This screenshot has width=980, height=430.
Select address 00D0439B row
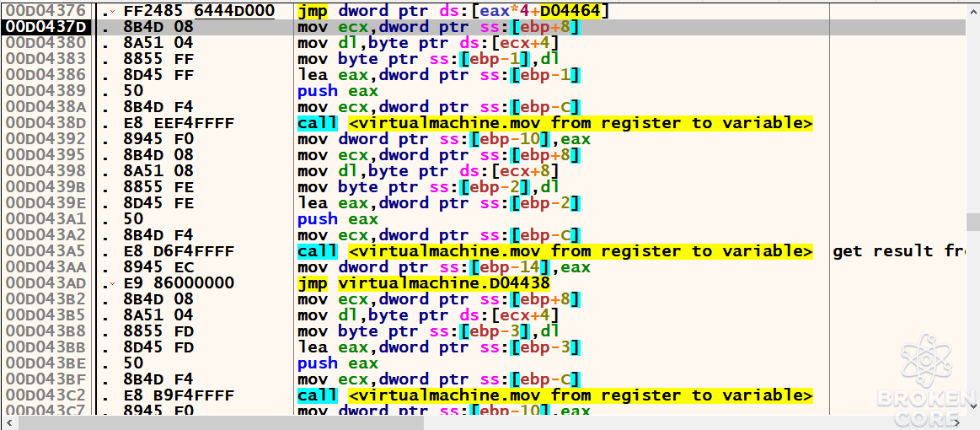click(x=47, y=187)
